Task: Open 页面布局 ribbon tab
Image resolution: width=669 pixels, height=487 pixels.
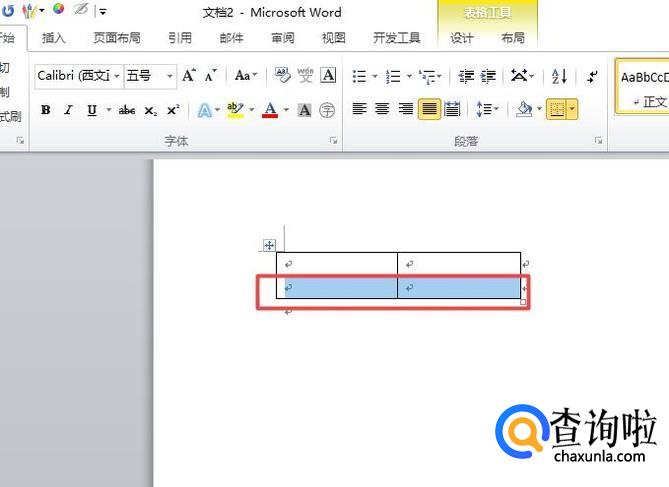Action: tap(116, 38)
